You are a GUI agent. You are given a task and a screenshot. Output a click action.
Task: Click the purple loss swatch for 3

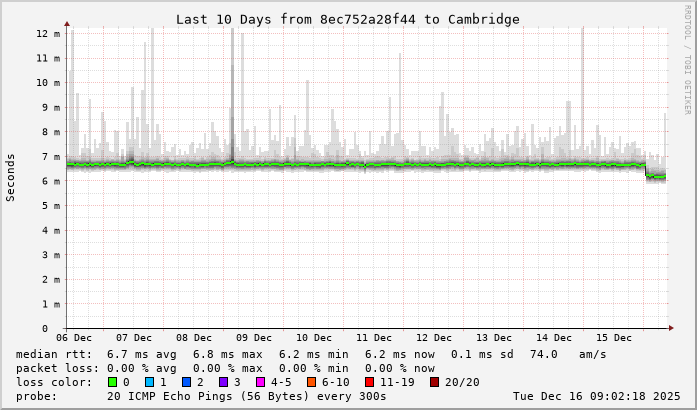tap(223, 382)
